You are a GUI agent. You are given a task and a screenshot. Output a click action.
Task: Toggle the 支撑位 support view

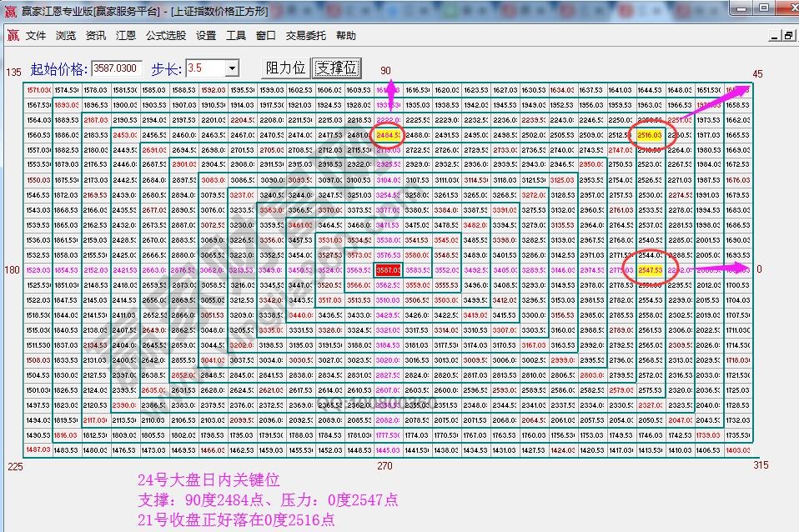coord(335,68)
